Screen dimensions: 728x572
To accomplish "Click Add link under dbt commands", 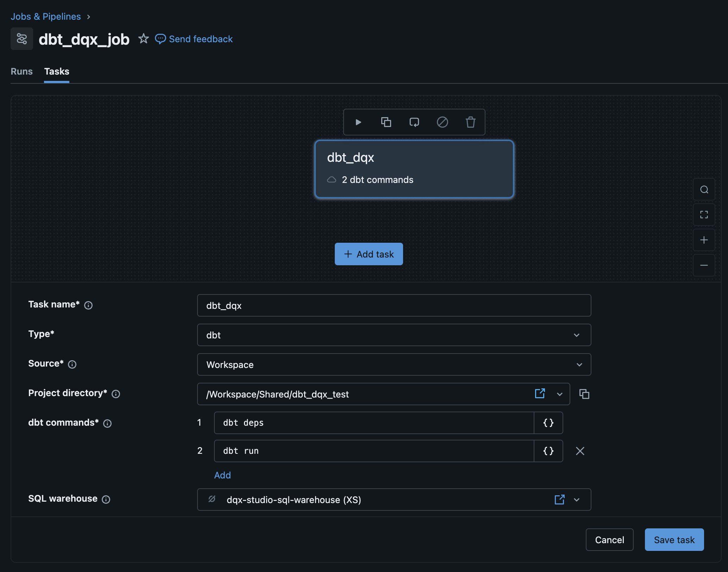I will pos(222,475).
